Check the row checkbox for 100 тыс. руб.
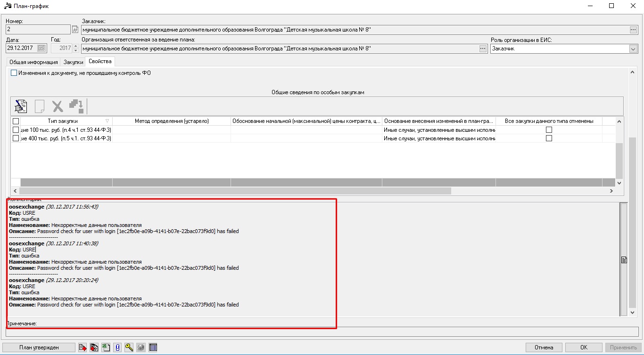Screen dimensions: 644x355 click(16, 129)
